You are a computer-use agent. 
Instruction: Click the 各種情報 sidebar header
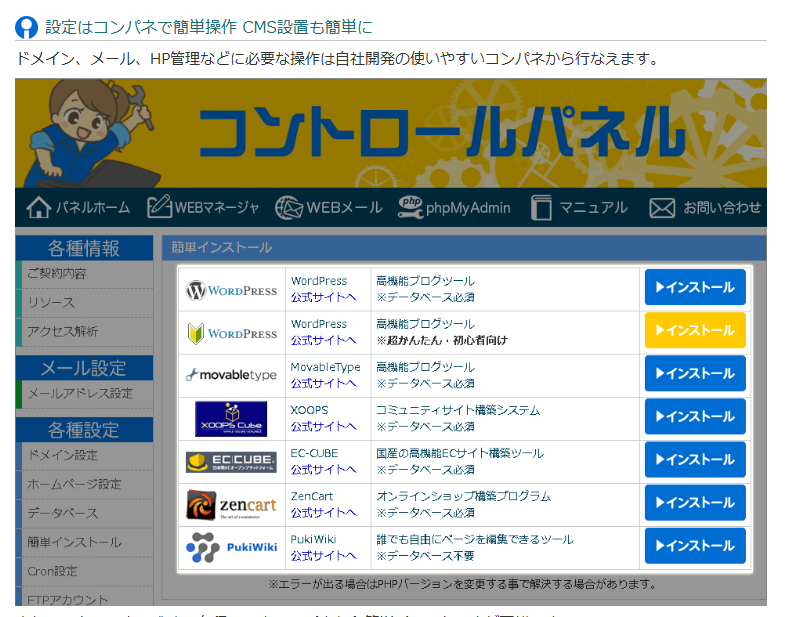(85, 248)
